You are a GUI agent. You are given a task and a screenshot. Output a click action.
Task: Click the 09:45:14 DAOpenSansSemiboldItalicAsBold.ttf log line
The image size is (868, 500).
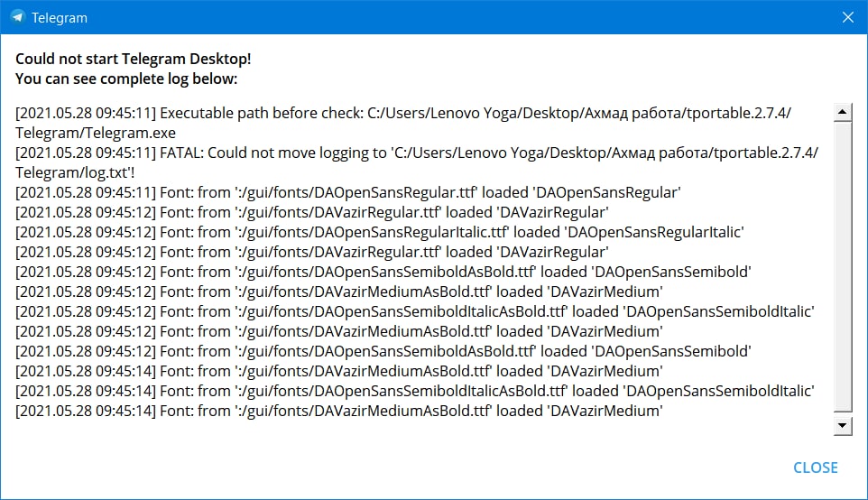415,391
